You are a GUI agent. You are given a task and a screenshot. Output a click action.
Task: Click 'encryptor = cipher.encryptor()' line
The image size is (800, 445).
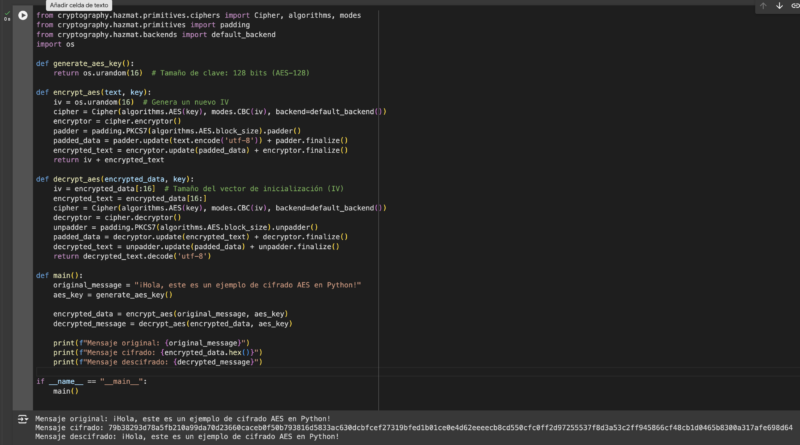[x=117, y=121]
